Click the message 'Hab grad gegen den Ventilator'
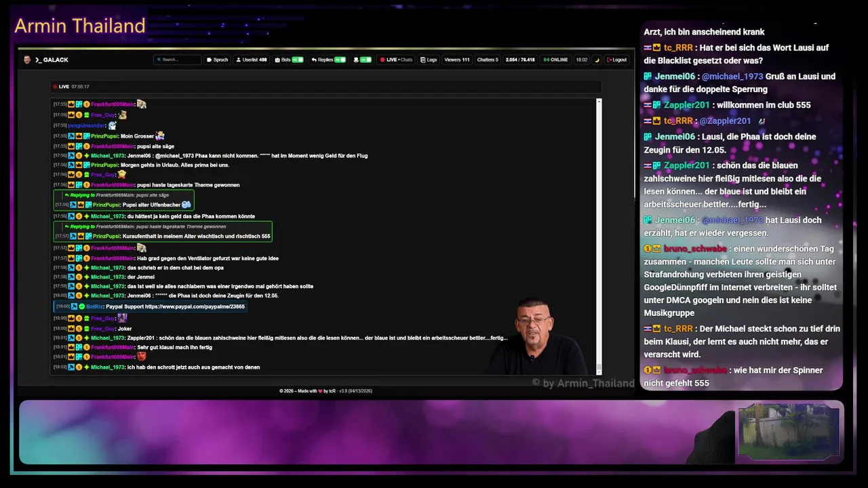This screenshot has height=488, width=868. click(208, 258)
